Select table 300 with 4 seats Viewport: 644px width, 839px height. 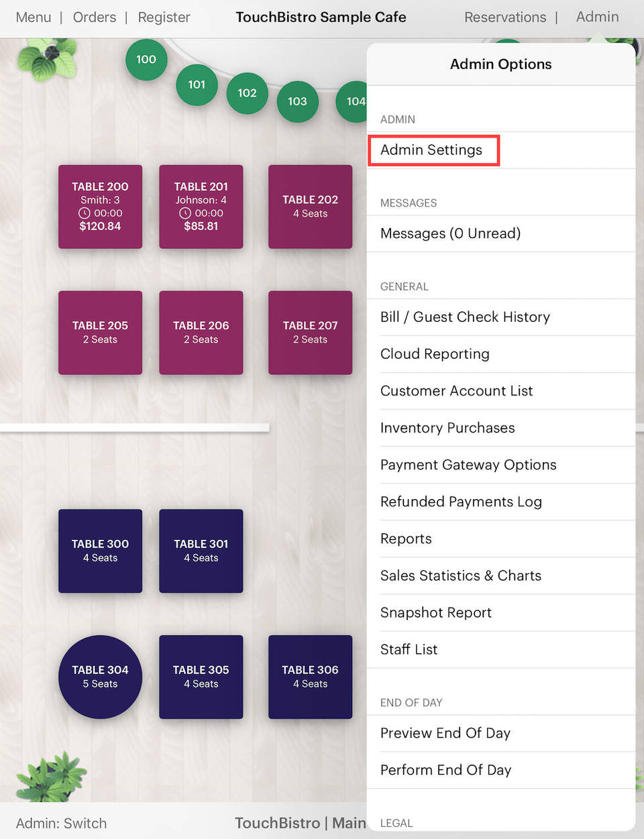100,551
